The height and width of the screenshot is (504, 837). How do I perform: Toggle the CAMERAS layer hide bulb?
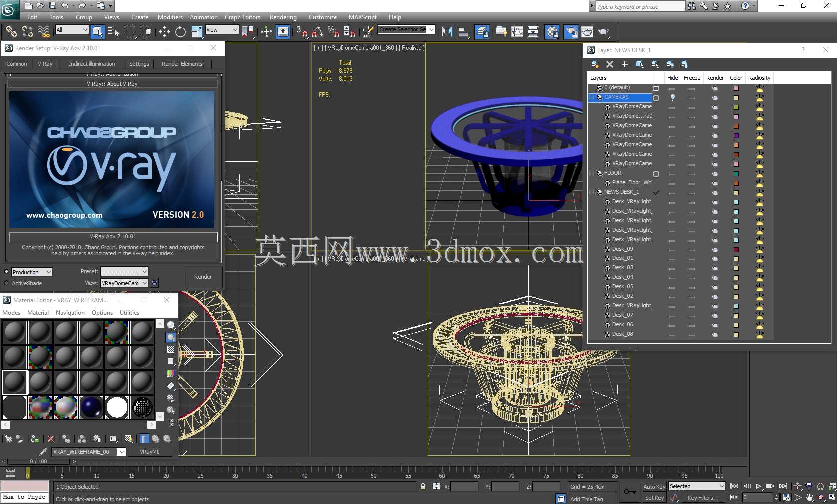tap(672, 97)
